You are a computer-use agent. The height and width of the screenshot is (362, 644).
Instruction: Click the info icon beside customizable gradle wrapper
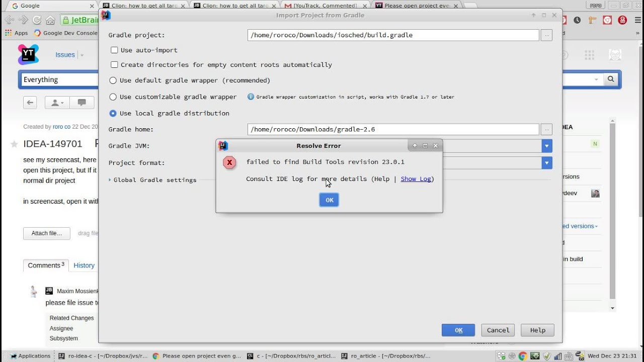(x=251, y=97)
